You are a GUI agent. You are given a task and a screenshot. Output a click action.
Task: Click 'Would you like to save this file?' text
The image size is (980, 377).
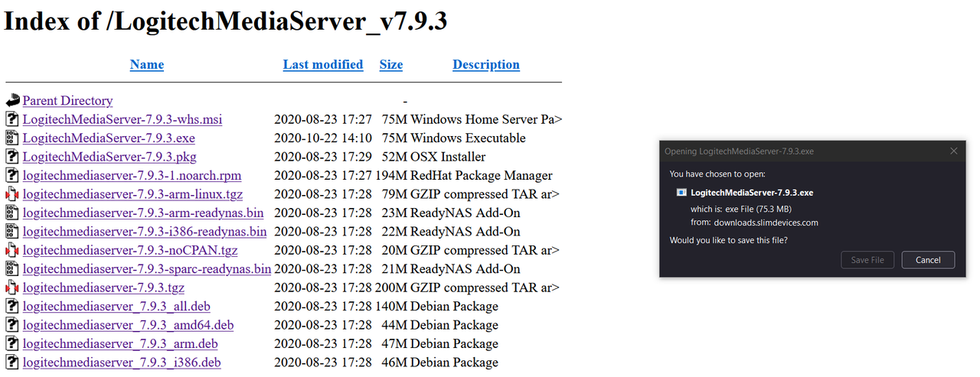point(728,240)
